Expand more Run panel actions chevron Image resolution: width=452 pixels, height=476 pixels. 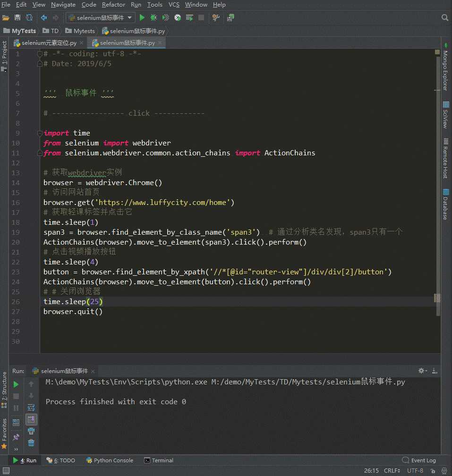16,449
